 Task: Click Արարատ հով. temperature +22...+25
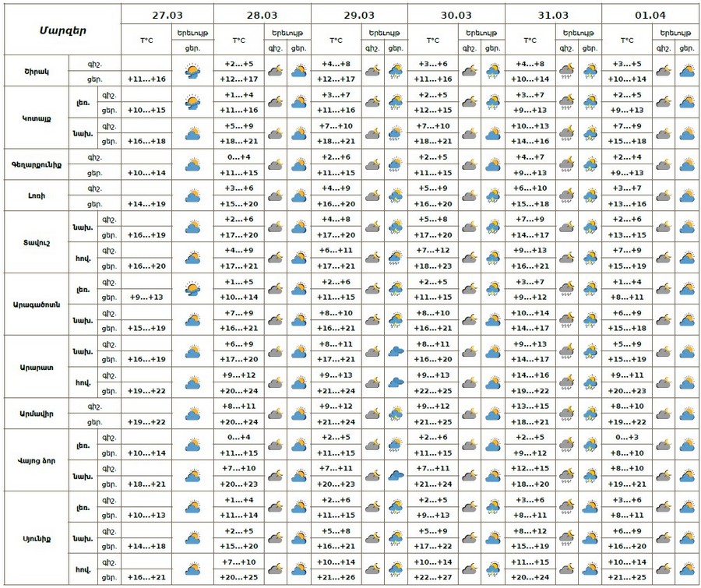click(x=433, y=391)
